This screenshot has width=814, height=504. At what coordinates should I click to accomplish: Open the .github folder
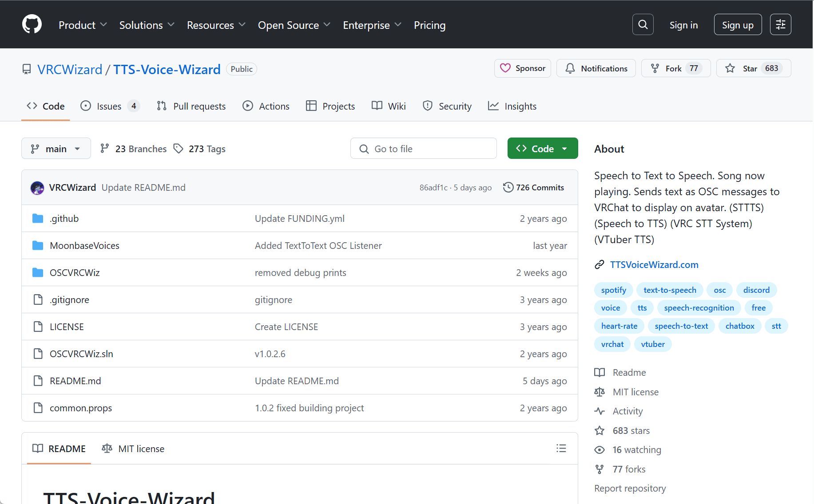pyautogui.click(x=64, y=219)
